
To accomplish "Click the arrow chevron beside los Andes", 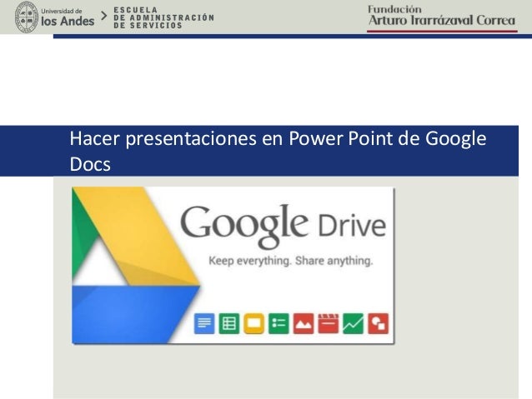I will pos(104,16).
